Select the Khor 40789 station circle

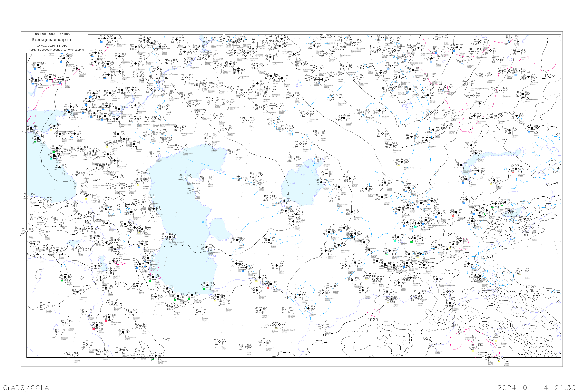(219, 341)
